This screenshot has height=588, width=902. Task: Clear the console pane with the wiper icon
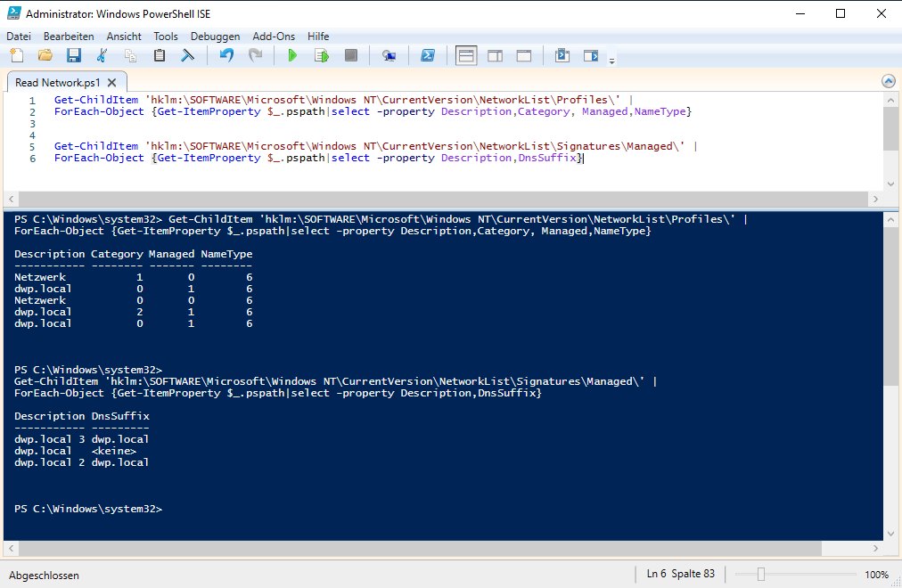(188, 55)
